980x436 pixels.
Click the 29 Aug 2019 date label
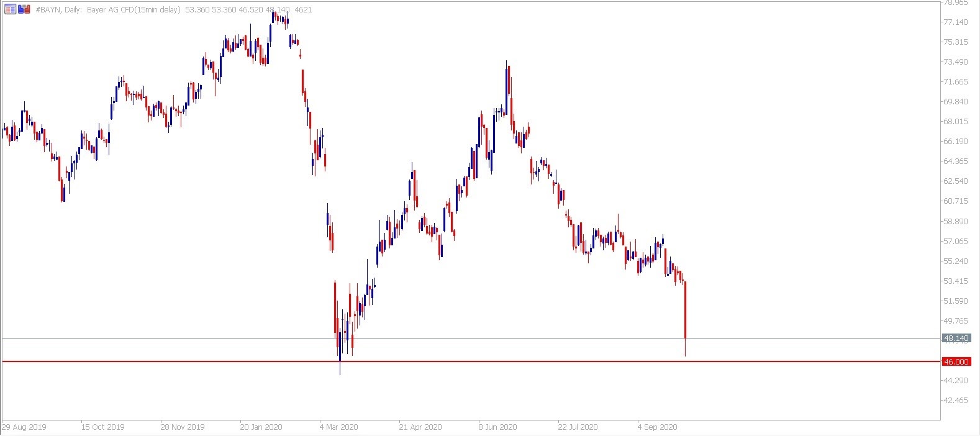pyautogui.click(x=24, y=427)
